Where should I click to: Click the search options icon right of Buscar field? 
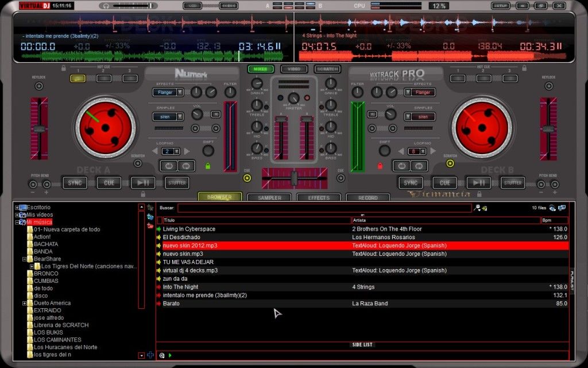(477, 208)
